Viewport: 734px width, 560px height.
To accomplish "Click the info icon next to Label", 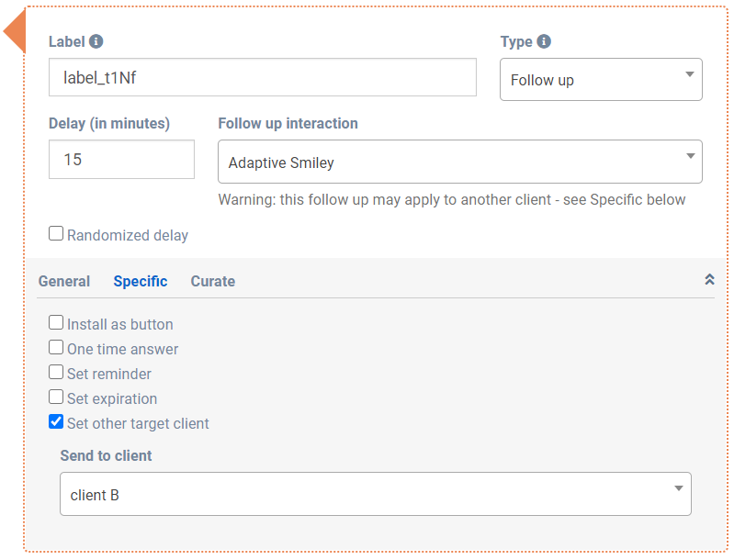I will click(x=96, y=41).
